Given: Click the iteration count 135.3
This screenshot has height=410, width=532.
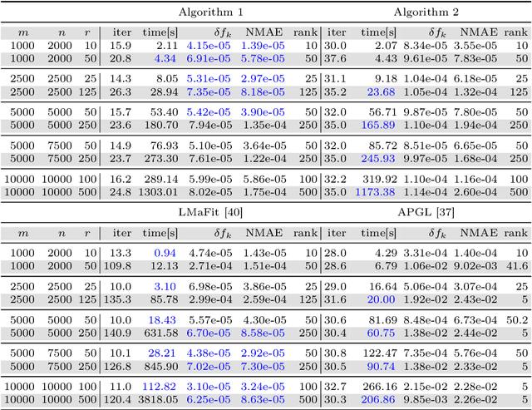Looking at the screenshot, I should [117, 299].
